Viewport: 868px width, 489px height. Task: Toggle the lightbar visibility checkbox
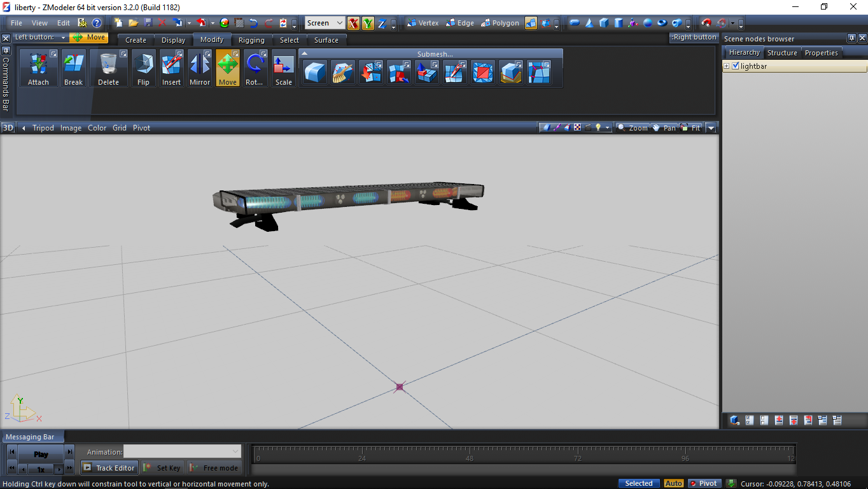736,66
